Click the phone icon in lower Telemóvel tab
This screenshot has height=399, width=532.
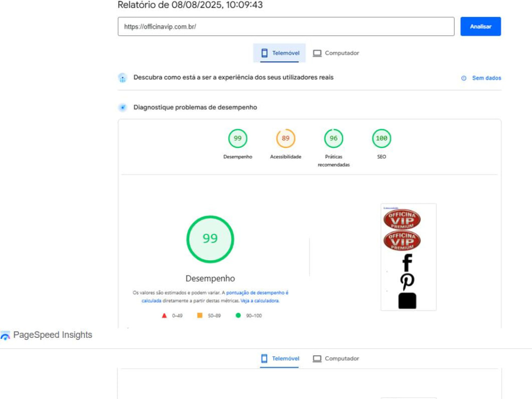264,359
